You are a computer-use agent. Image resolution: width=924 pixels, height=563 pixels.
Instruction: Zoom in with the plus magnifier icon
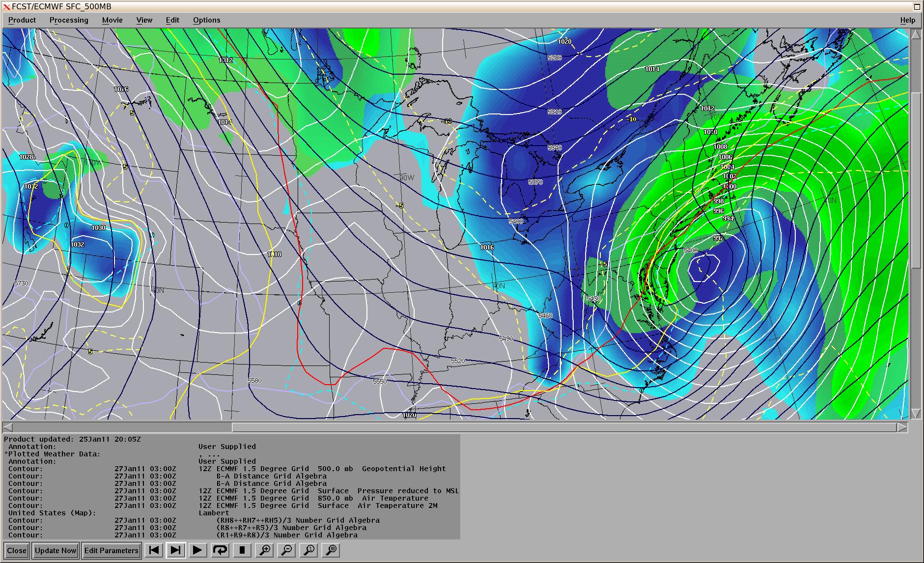[265, 550]
